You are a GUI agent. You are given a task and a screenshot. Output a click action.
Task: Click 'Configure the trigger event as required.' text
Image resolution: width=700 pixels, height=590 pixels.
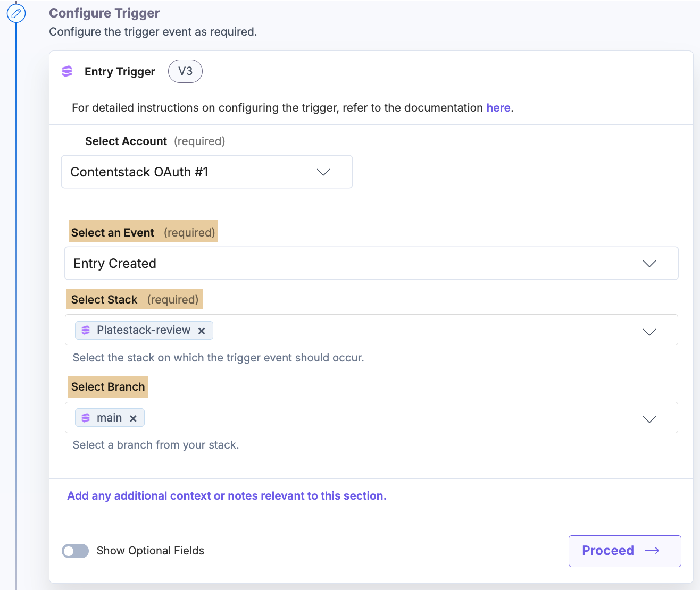pos(153,32)
